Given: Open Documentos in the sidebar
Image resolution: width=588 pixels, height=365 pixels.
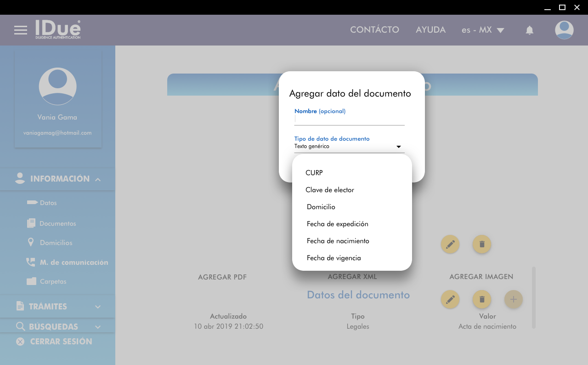Looking at the screenshot, I should click(57, 223).
